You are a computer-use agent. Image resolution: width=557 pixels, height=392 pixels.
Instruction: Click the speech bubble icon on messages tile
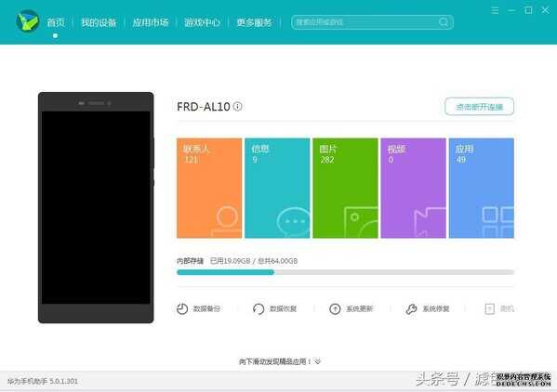(x=294, y=222)
